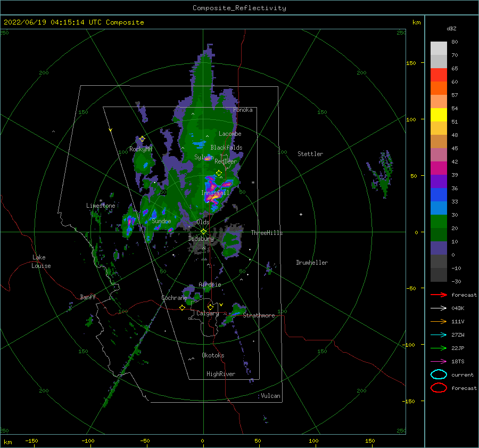The image size is (479, 448).
Task: Click the yellow radar-site diamond between Olds and Didsbury
Action: (203, 232)
